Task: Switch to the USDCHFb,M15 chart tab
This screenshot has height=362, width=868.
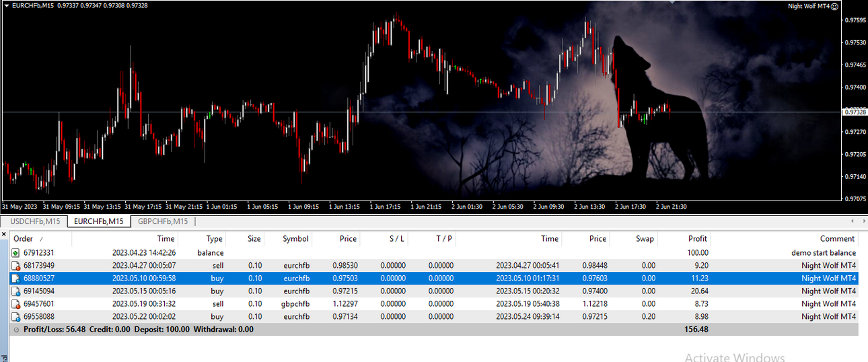Action: pyautogui.click(x=35, y=221)
